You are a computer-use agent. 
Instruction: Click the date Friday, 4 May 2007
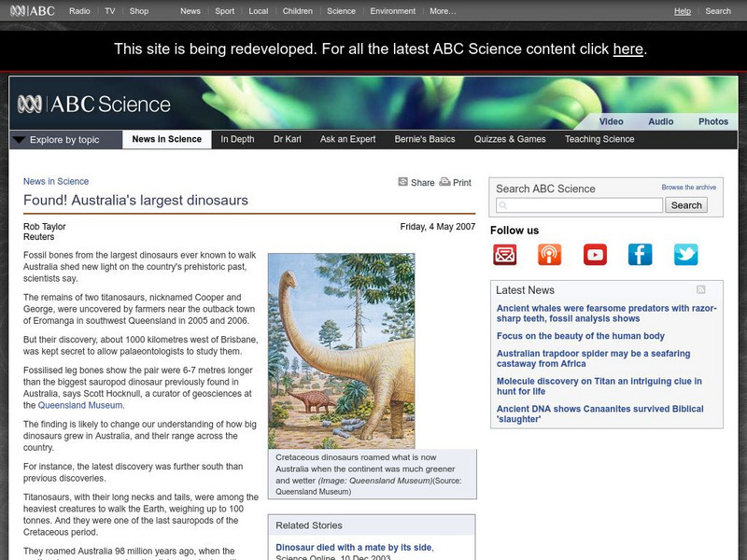[438, 227]
